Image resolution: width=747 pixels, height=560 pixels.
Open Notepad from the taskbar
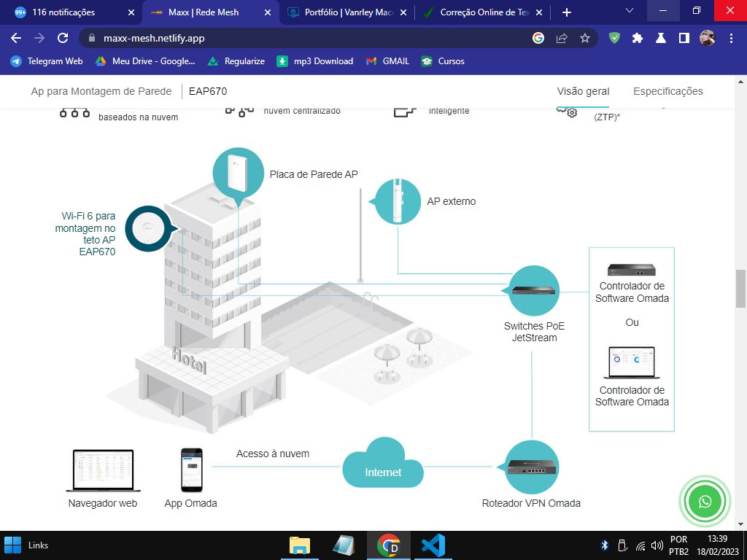344,545
